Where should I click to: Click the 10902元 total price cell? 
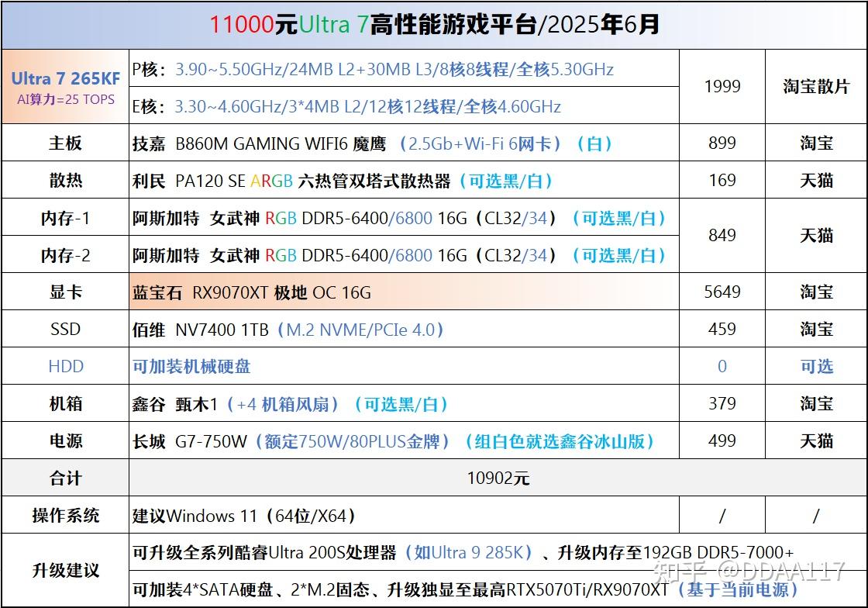pos(498,478)
